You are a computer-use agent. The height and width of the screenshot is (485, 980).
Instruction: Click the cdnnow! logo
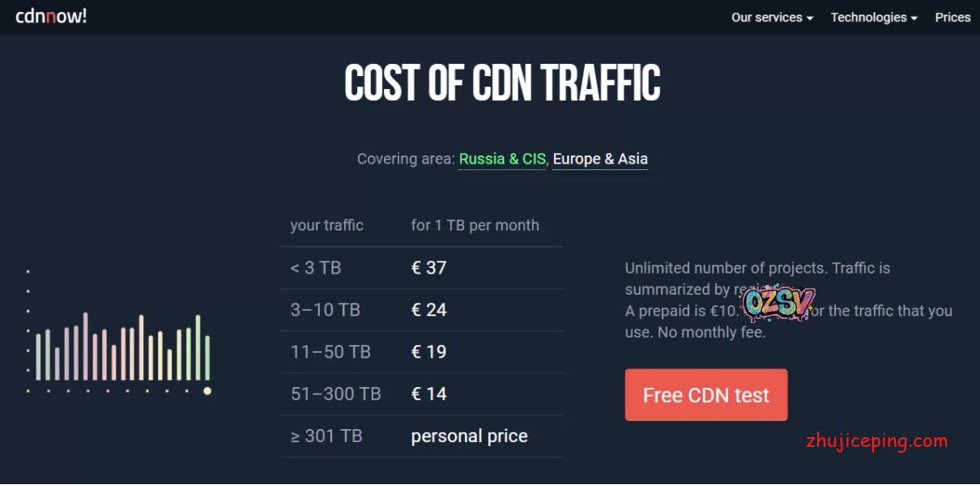click(x=51, y=16)
